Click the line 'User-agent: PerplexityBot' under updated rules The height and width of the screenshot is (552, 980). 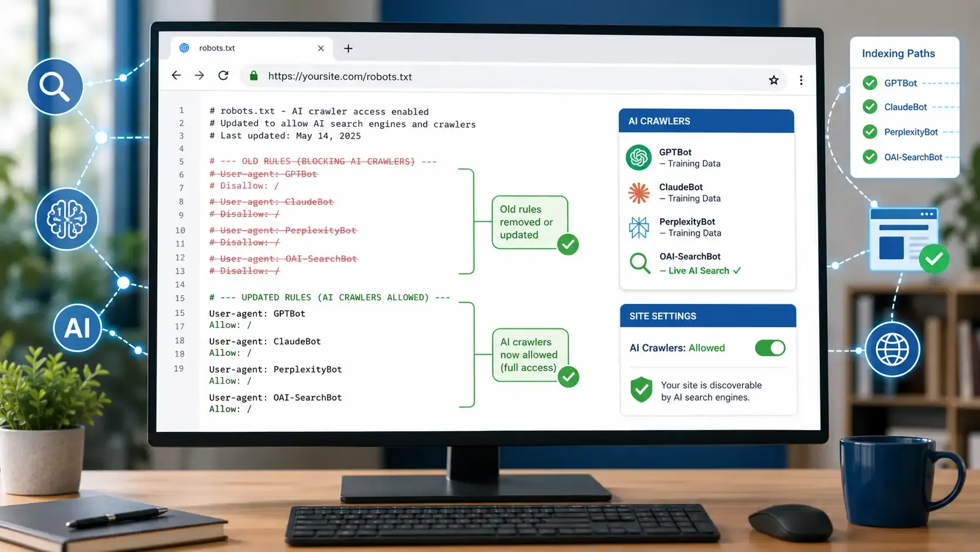click(x=275, y=369)
